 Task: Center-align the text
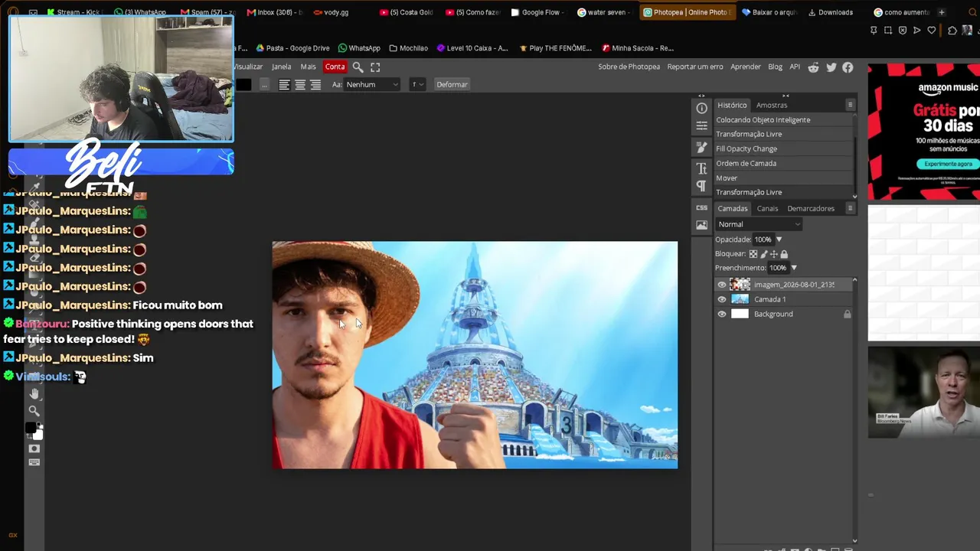click(300, 85)
